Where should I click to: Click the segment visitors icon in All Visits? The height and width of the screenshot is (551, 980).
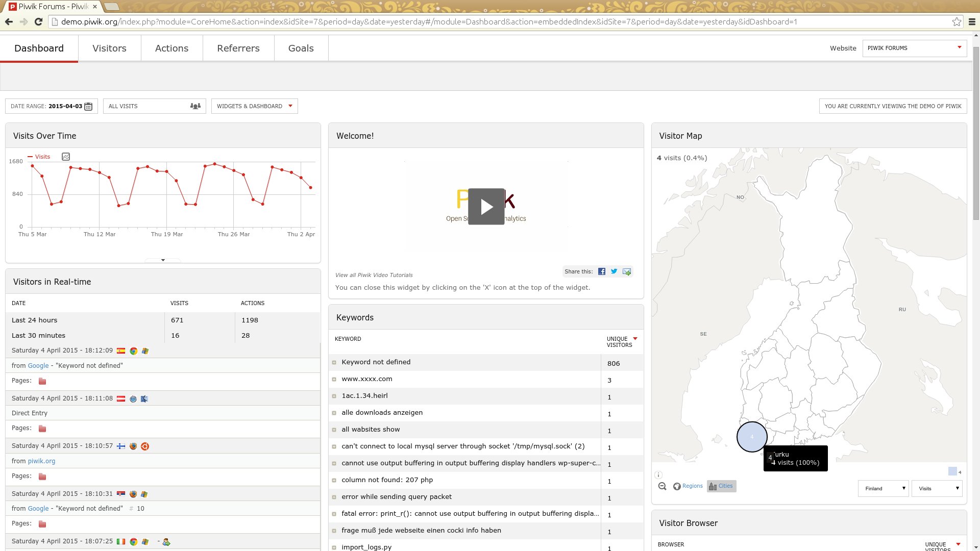click(195, 106)
